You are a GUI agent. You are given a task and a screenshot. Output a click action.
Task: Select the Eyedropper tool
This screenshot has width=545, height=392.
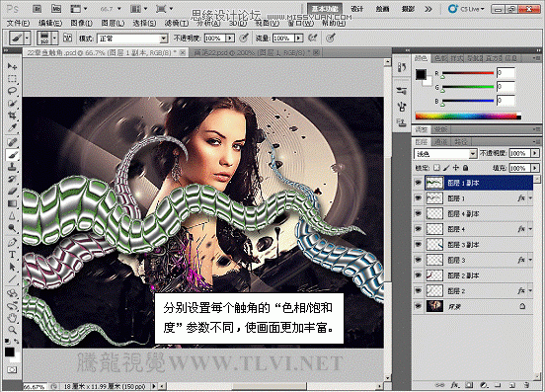(12, 128)
